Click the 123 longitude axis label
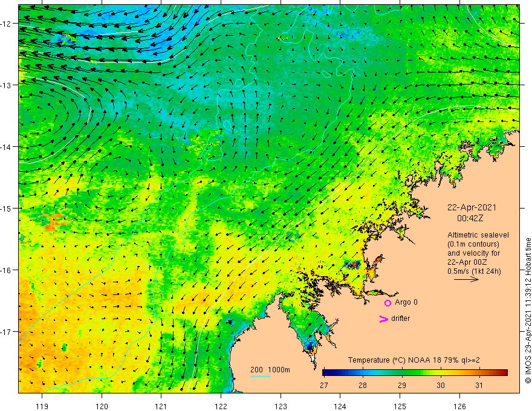532x411 pixels. [281, 406]
